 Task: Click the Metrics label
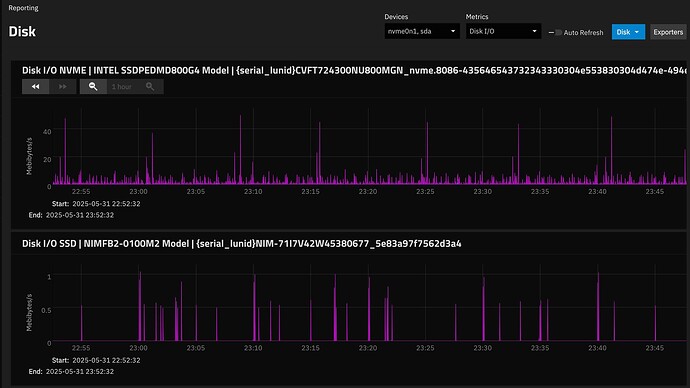click(477, 17)
